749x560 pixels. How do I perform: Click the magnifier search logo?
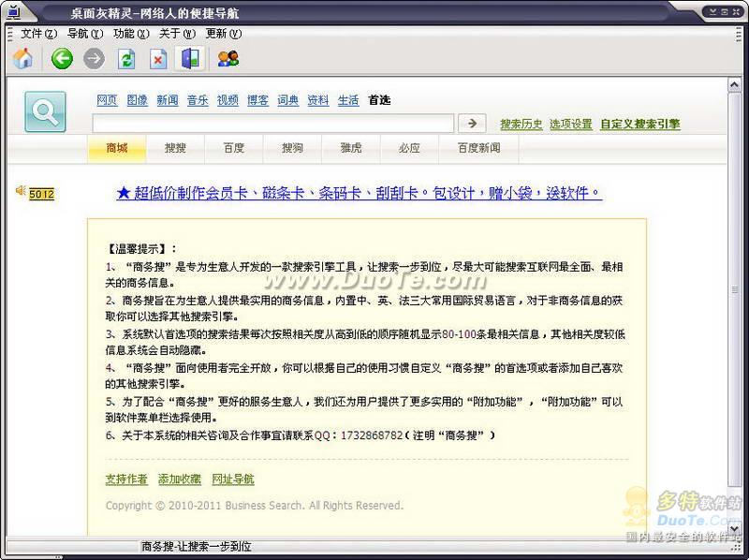coord(45,111)
